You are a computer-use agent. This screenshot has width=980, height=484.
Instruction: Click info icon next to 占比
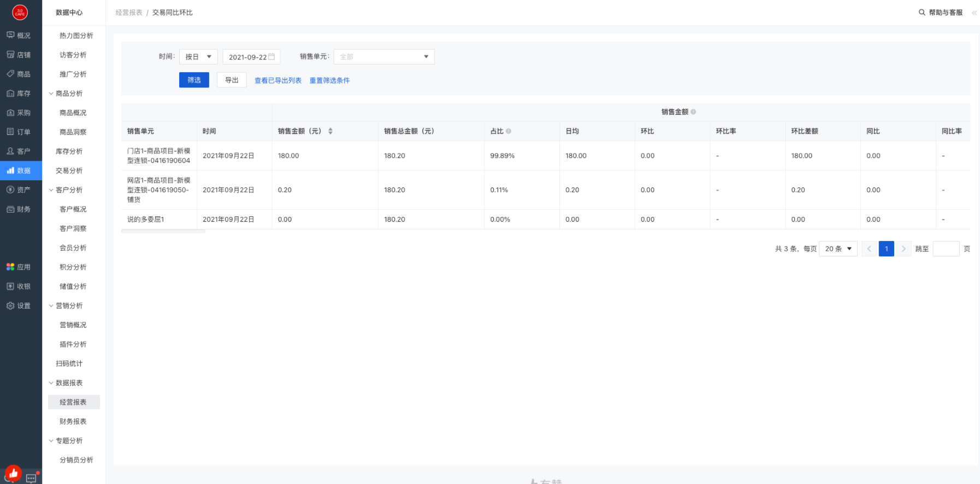[x=509, y=131]
